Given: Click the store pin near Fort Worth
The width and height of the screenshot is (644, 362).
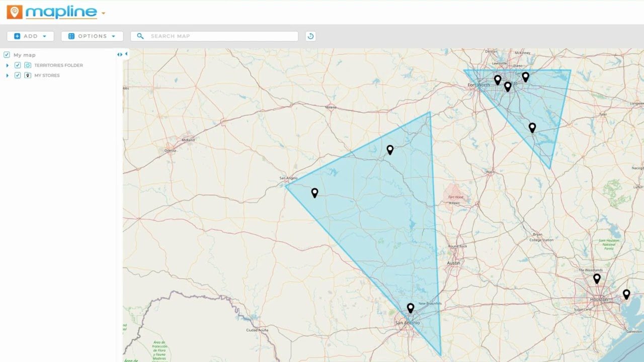Looking at the screenshot, I should 498,79.
